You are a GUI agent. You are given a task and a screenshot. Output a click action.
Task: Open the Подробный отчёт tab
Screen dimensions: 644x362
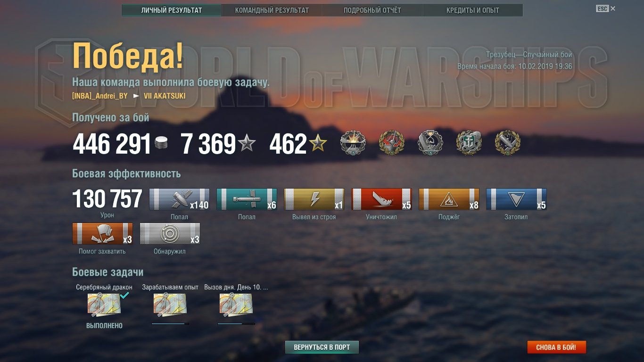coord(372,10)
